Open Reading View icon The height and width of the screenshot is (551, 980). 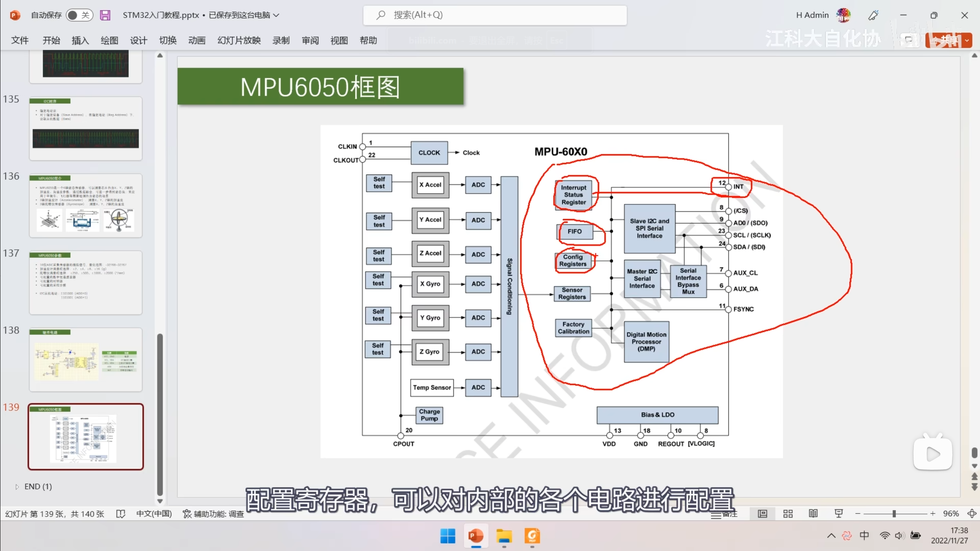click(813, 514)
